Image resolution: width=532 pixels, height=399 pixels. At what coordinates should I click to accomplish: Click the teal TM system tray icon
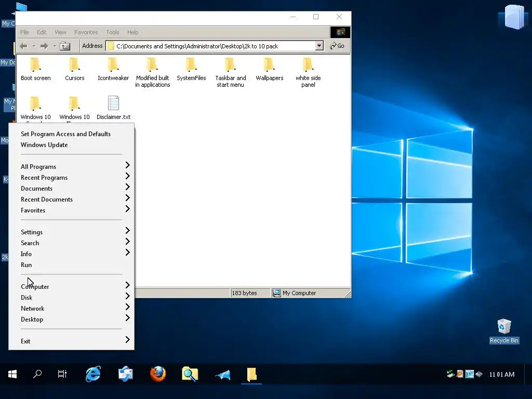point(470,374)
